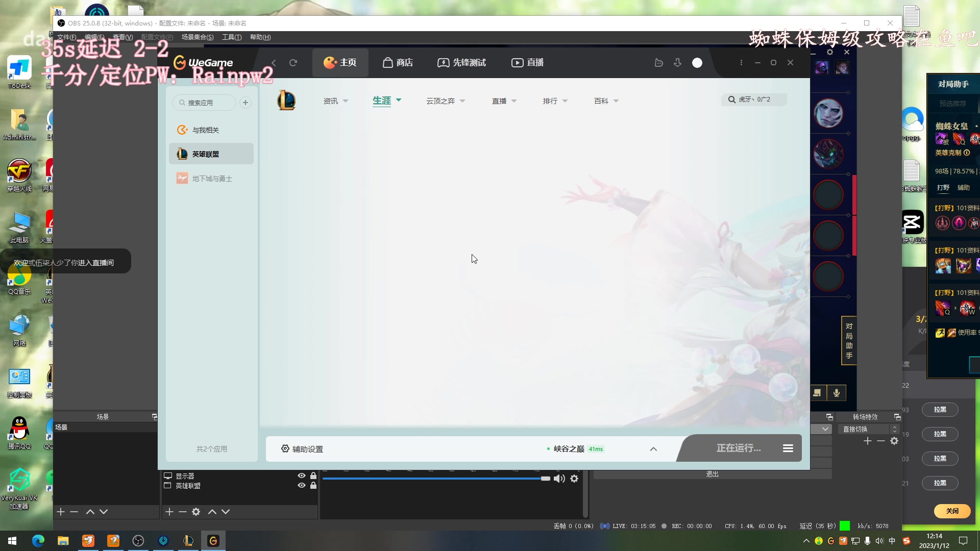Click the add application plus icon
Viewport: 980px width, 551px height.
click(x=246, y=103)
